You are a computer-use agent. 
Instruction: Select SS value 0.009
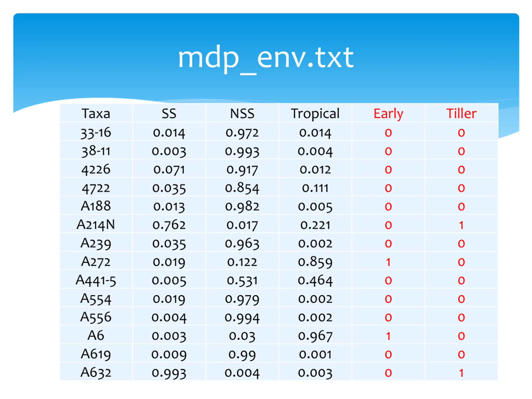169,355
